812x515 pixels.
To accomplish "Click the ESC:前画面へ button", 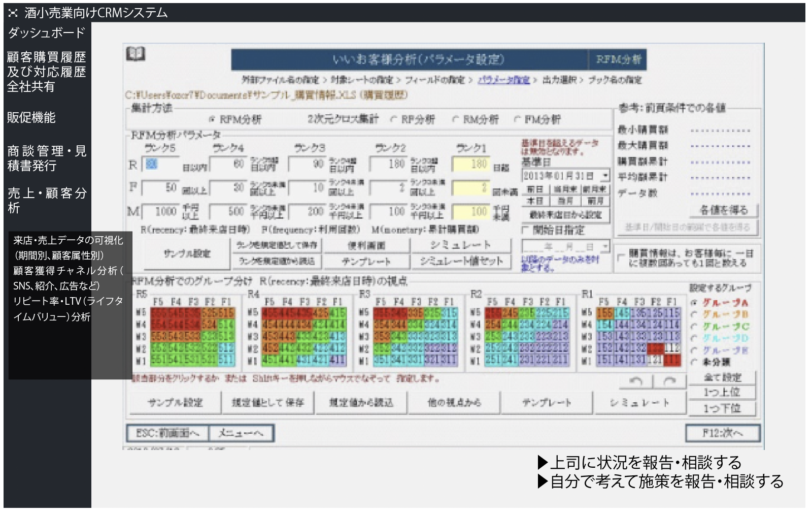I will tap(167, 433).
